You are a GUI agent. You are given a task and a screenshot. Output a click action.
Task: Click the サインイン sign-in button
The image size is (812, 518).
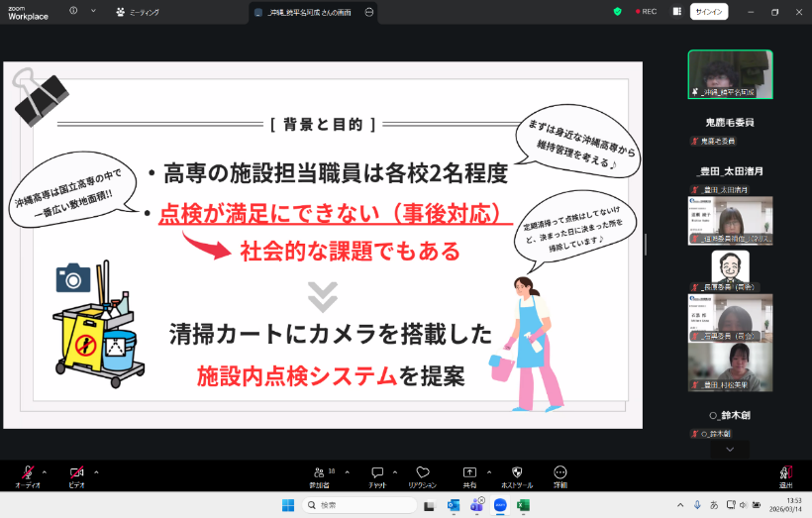pos(708,11)
